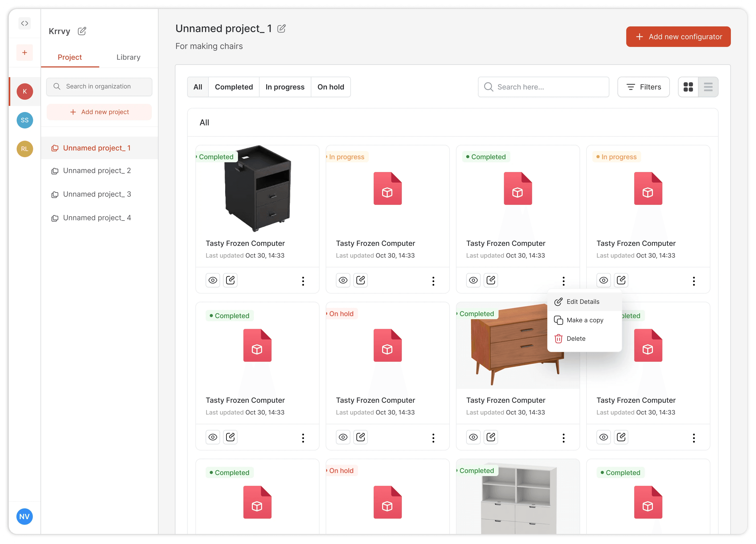Select the RL organization avatar
Screen dimensions: 756x544
(x=25, y=149)
